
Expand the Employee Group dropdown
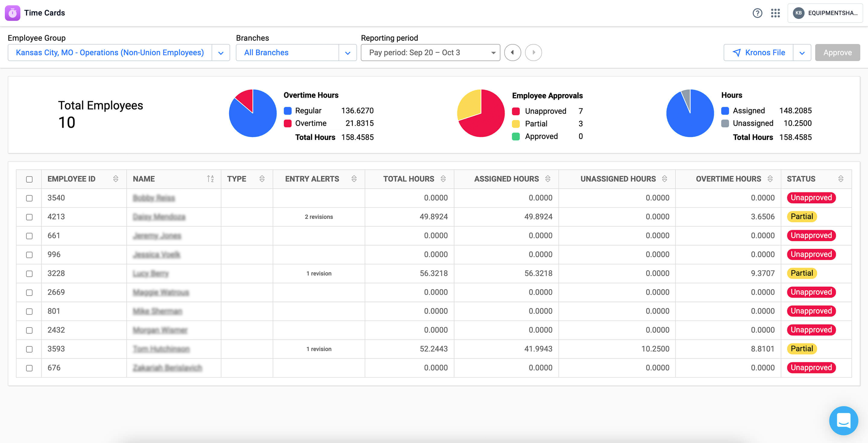pos(221,53)
